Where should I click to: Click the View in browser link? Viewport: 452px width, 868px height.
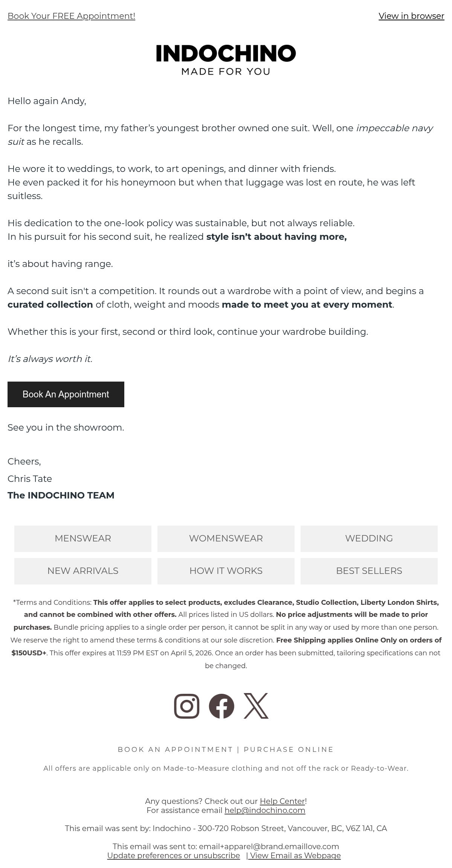411,16
